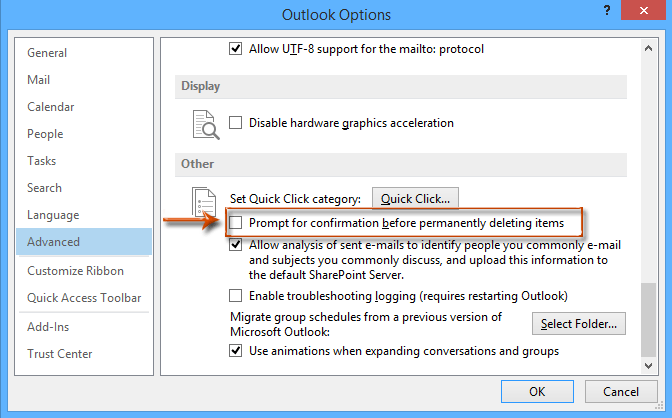Go to Customize Ribbon settings

pyautogui.click(x=76, y=271)
